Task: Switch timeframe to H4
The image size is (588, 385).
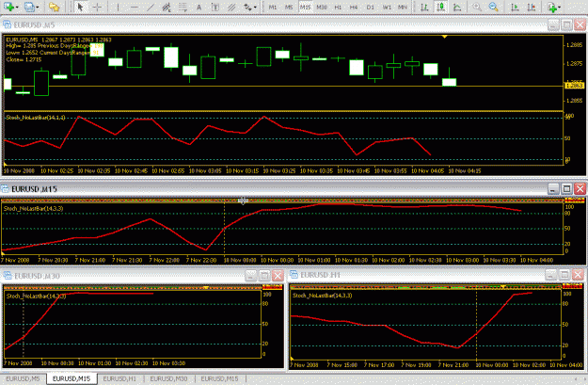Action: pyautogui.click(x=354, y=7)
